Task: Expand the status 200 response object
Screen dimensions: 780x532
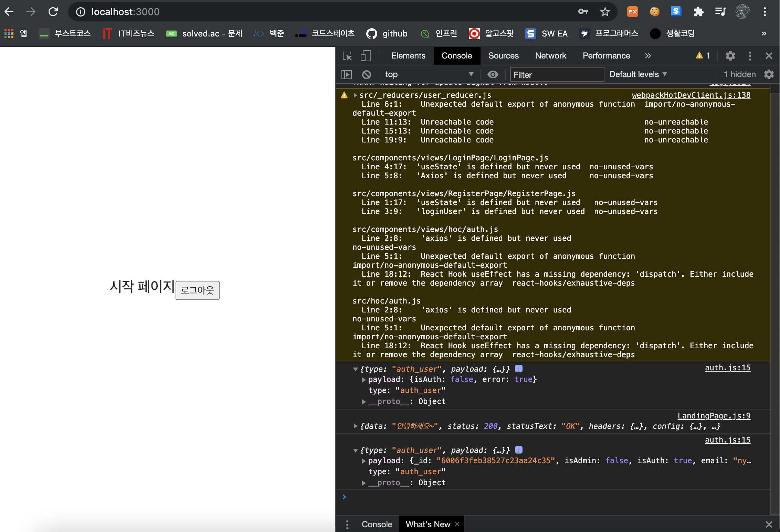Action: (356, 426)
